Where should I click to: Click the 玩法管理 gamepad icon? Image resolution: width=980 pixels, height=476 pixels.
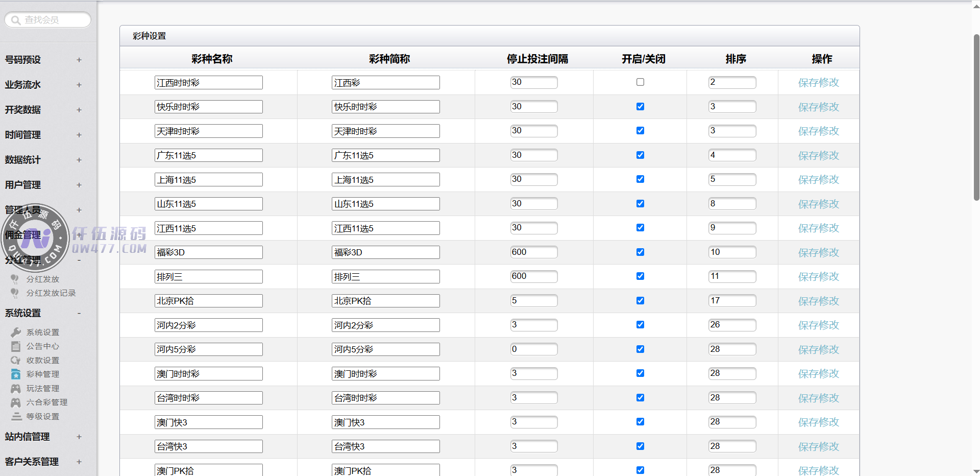(16, 389)
